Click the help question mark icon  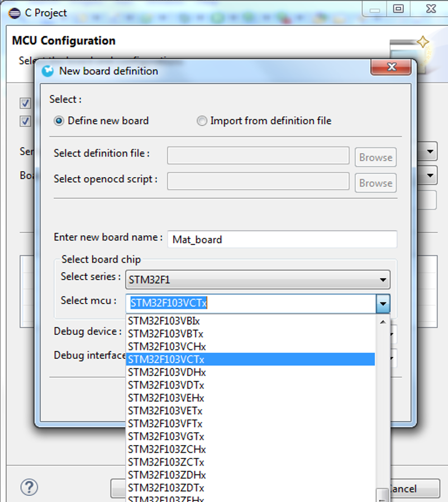(x=29, y=486)
